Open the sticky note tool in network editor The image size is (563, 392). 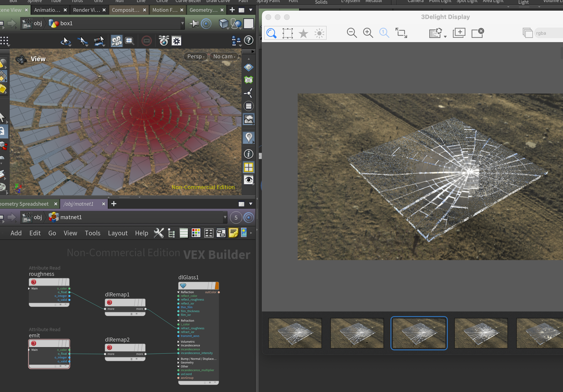[233, 233]
